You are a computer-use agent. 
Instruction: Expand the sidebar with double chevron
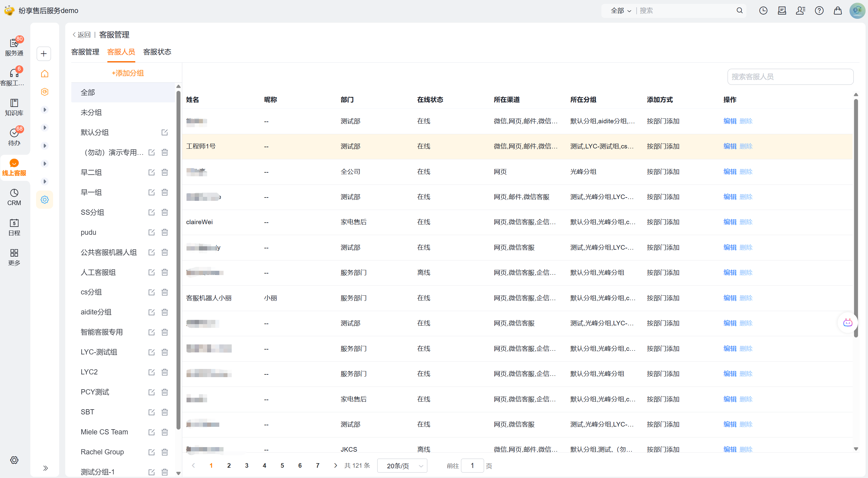[45, 468]
